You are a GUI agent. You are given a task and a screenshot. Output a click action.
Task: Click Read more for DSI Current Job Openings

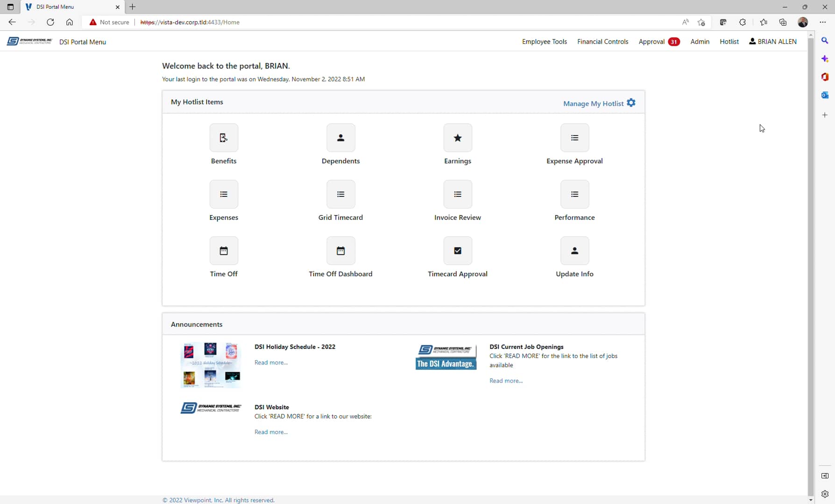point(506,380)
